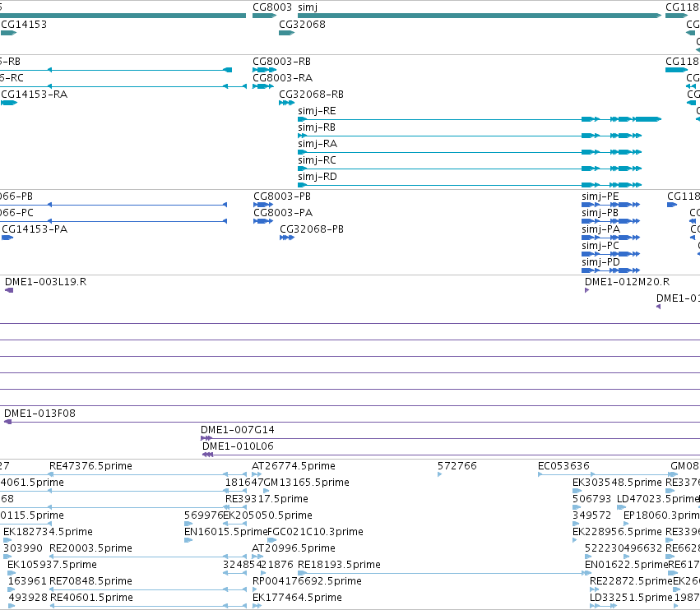Viewport: 700px width, 610px height.
Task: Open the simj-RC transcript label
Action: click(x=317, y=160)
